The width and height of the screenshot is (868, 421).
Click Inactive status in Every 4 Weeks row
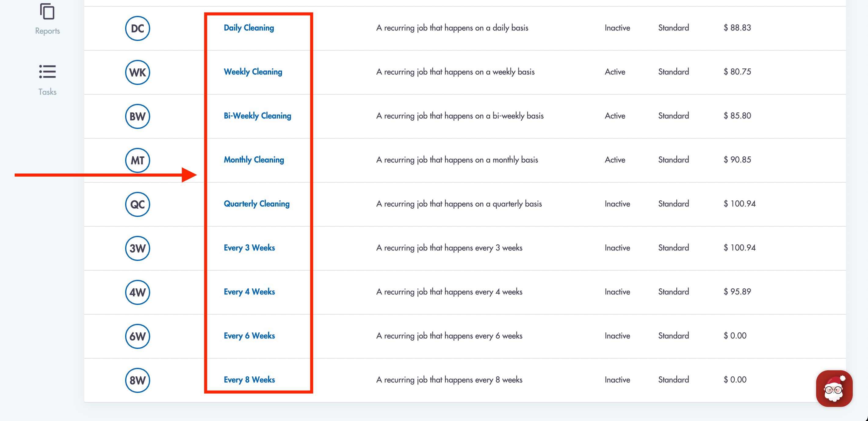tap(617, 291)
